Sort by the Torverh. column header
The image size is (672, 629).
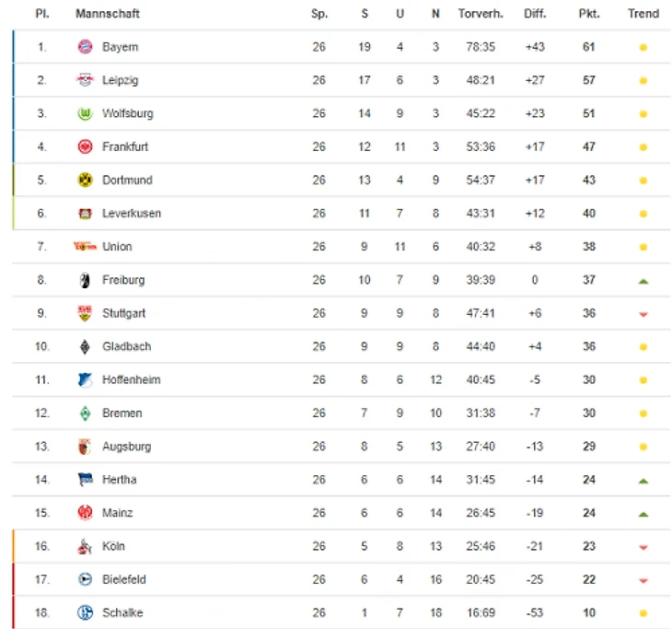click(481, 14)
